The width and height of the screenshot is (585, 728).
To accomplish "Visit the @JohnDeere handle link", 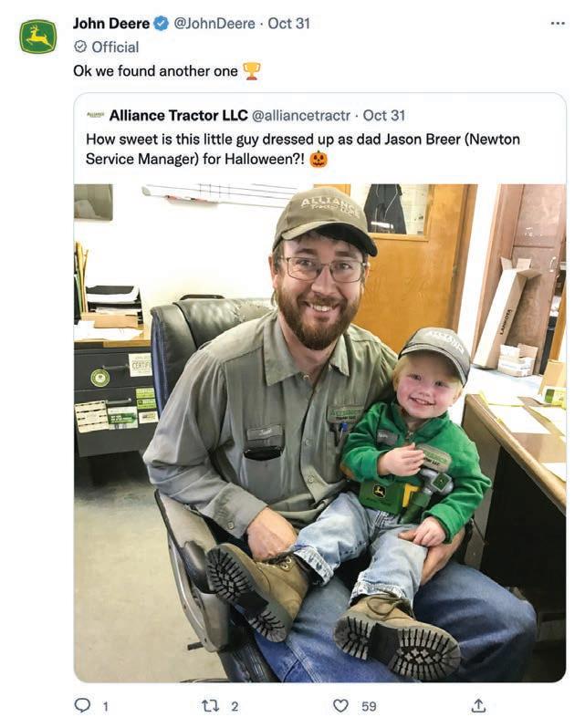I will point(214,23).
